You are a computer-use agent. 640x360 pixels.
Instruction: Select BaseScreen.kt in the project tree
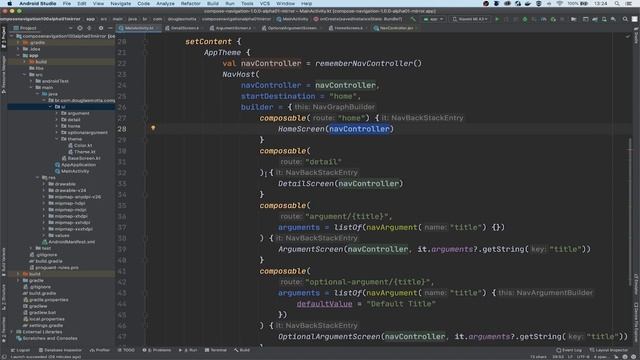click(x=81, y=158)
